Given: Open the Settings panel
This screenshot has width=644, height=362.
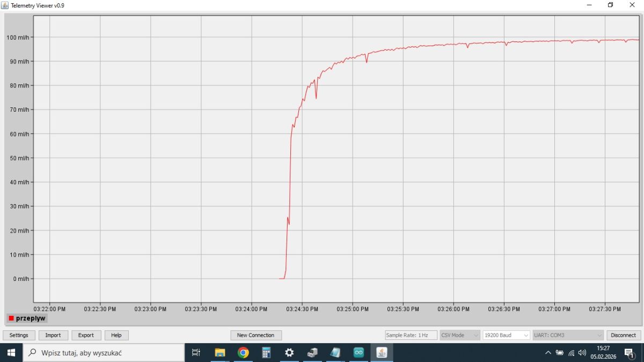Looking at the screenshot, I should point(19,335).
